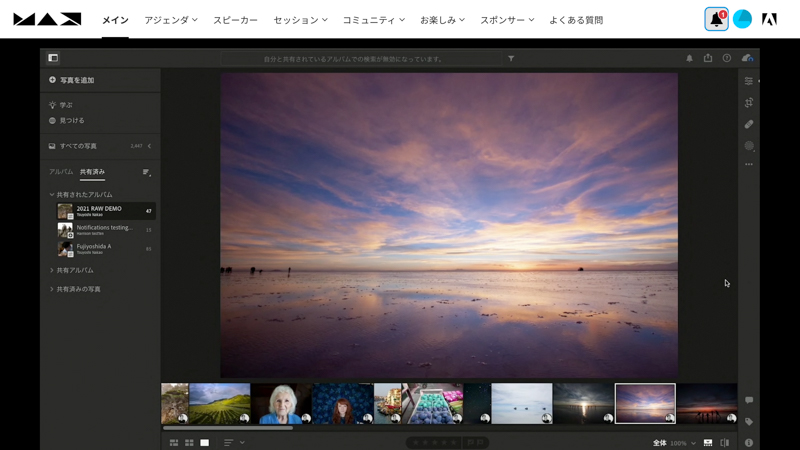
Task: Flag photo as rejected
Action: (x=480, y=443)
